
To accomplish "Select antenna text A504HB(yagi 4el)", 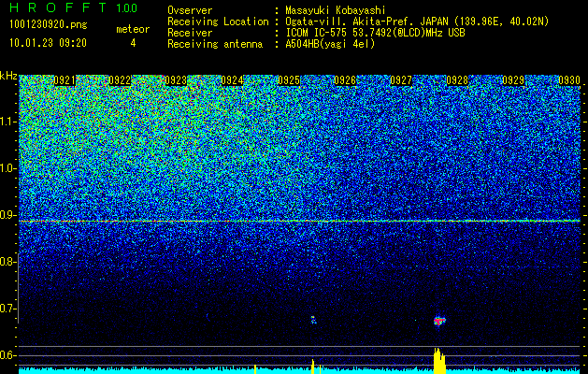I will pyautogui.click(x=330, y=44).
